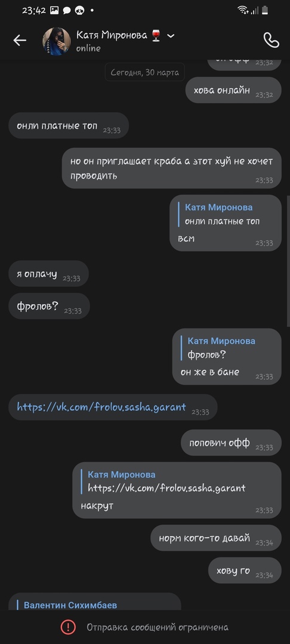Jump to quoted 'онли платные топ' reply

[222, 215]
